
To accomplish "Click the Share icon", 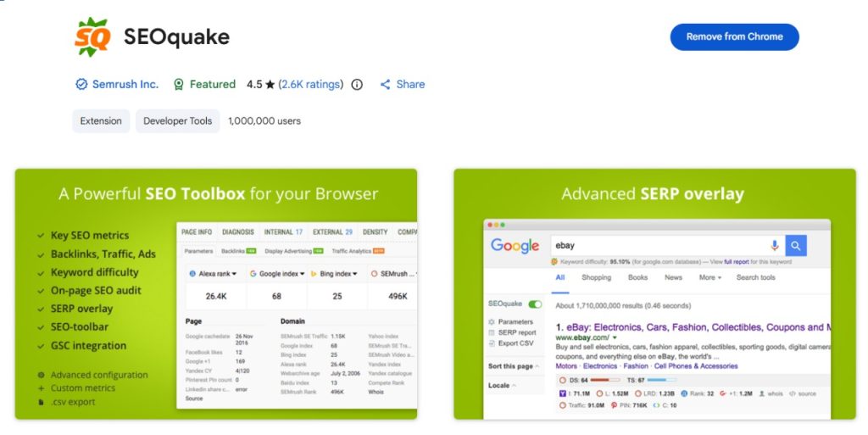I will pos(386,84).
